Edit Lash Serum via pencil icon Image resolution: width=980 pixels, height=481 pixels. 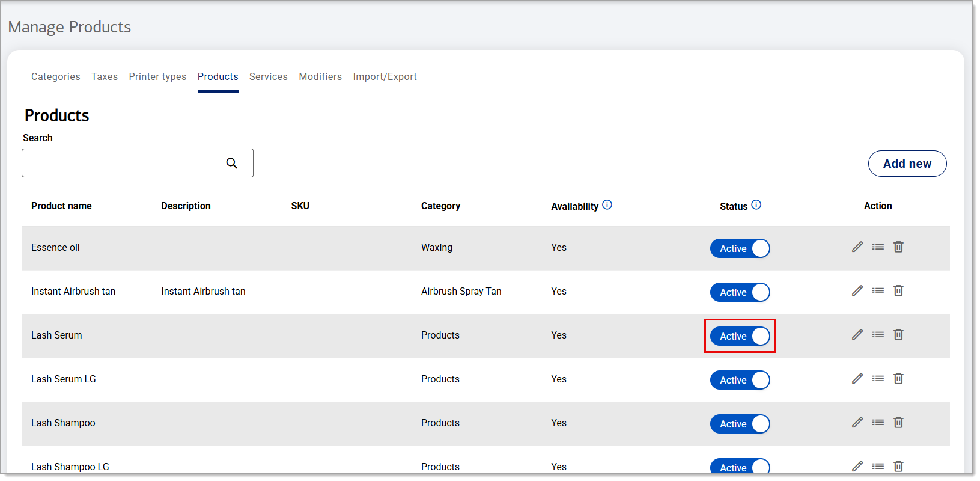pyautogui.click(x=857, y=335)
